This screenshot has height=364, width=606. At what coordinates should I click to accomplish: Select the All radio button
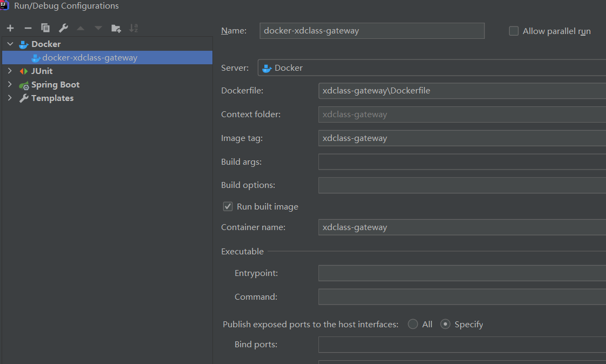pos(413,325)
